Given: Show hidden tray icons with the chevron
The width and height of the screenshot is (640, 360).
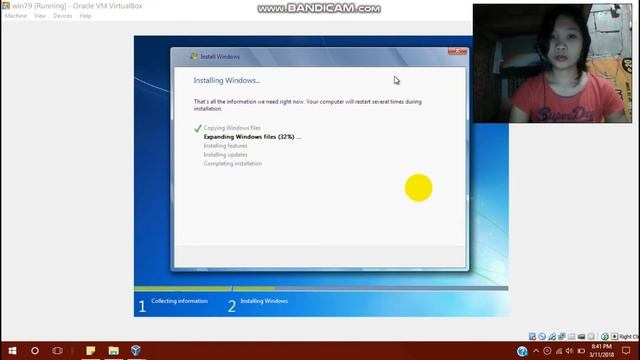Looking at the screenshot, I should pyautogui.click(x=536, y=351).
